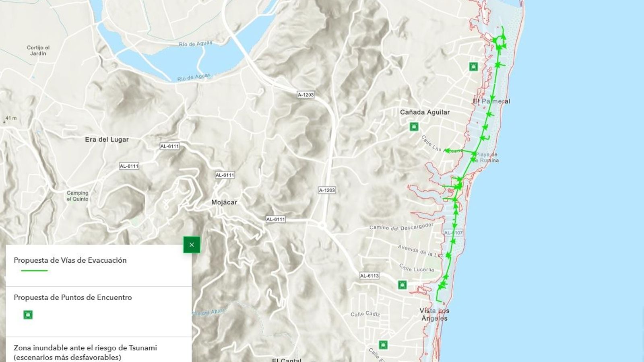644x362 pixels.
Task: Select the meeting point marker south of Calle Cádiz
Action: (x=383, y=345)
